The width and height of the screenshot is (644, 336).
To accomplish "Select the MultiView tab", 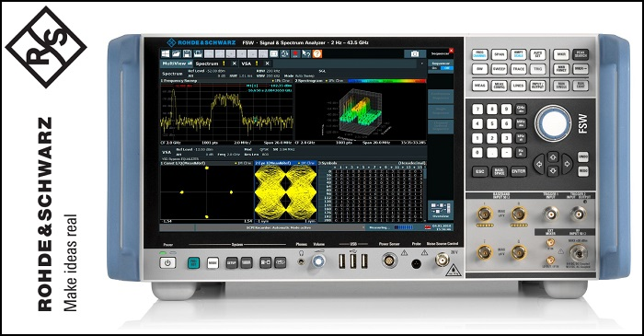I will [177, 64].
